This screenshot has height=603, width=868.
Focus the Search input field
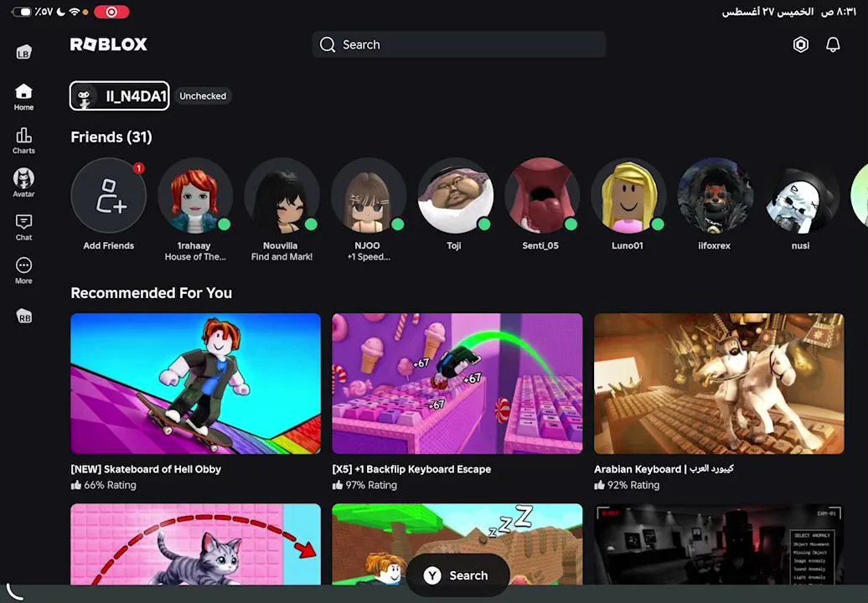[x=459, y=44]
